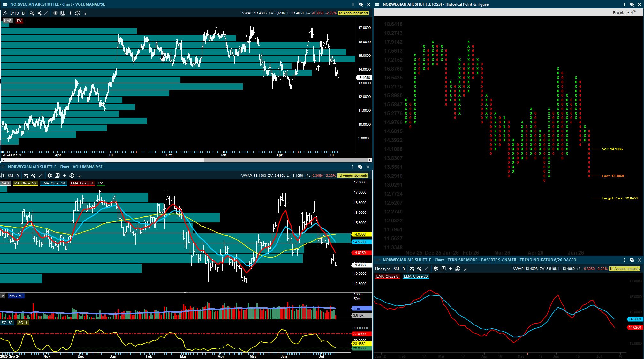Edit the Box size value field
The image size is (644, 359).
click(632, 13)
